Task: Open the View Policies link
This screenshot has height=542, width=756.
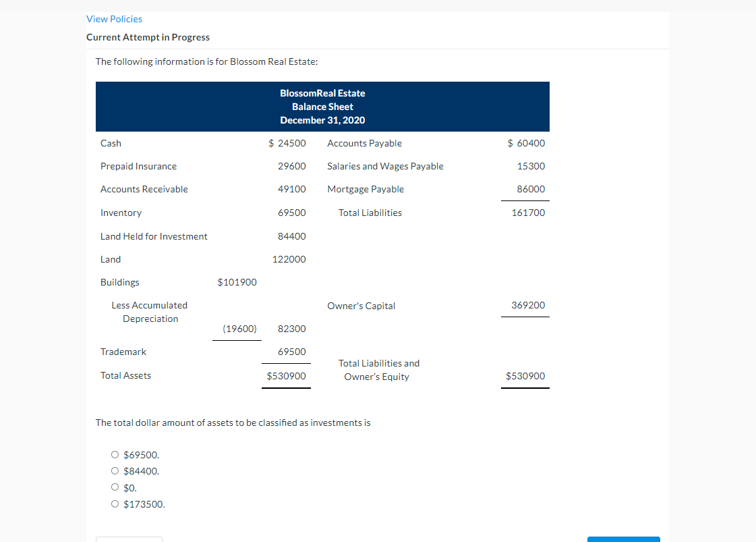Action: 114,19
